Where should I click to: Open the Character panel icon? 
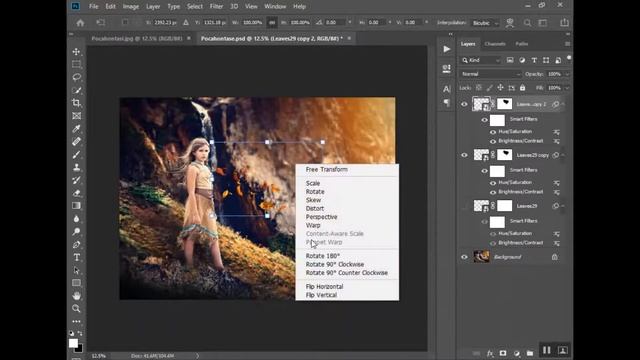coord(447,89)
